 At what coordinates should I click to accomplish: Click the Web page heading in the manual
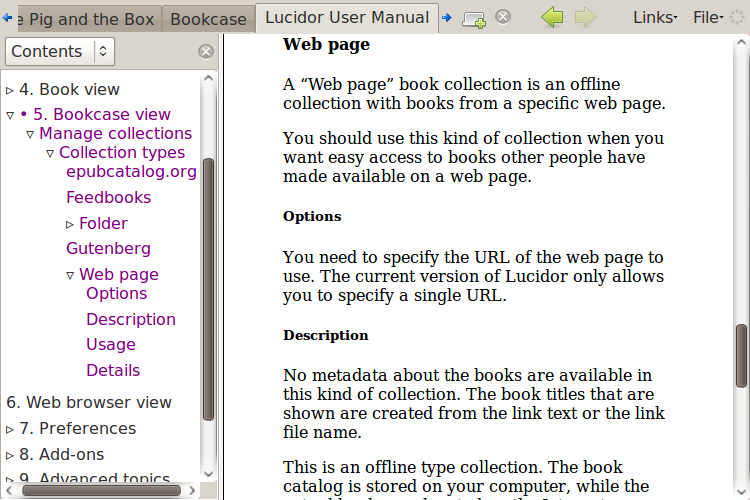(326, 45)
